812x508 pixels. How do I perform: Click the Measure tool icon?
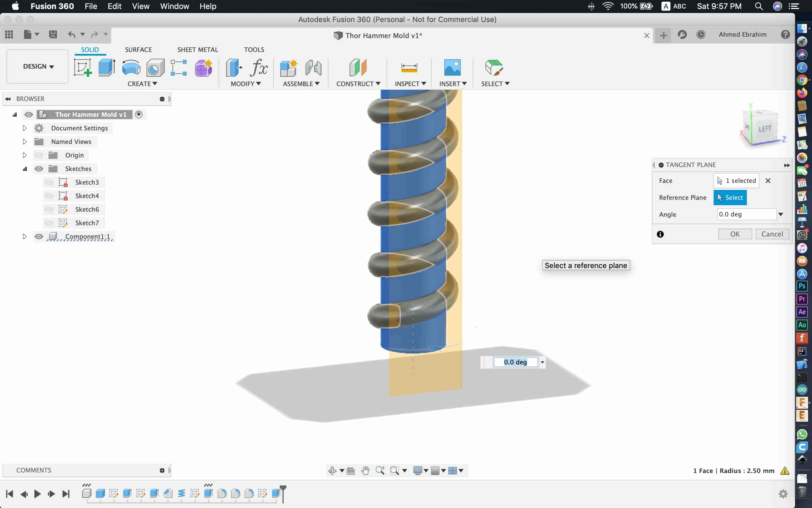(x=409, y=67)
